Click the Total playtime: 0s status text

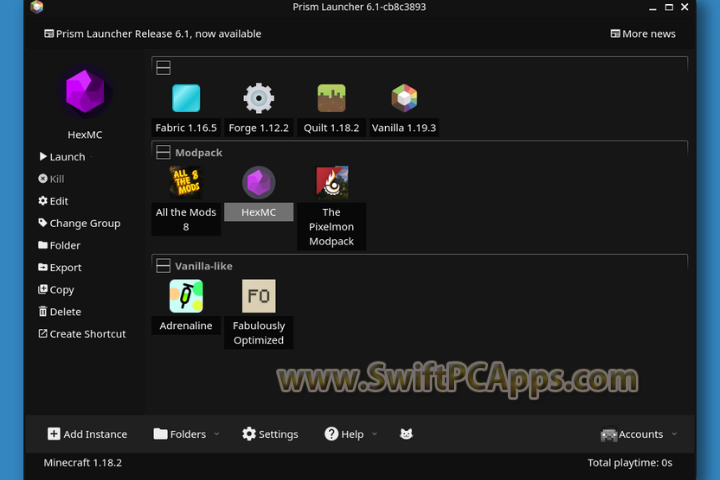[630, 463]
